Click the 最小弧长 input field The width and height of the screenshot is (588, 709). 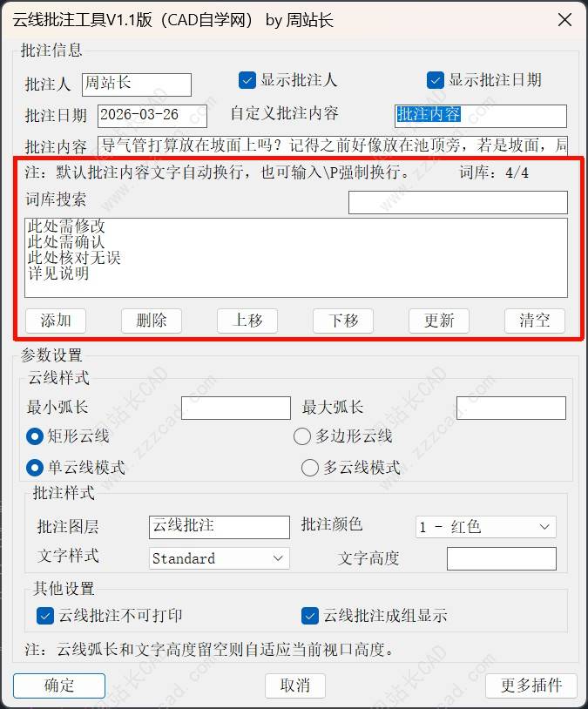click(236, 408)
